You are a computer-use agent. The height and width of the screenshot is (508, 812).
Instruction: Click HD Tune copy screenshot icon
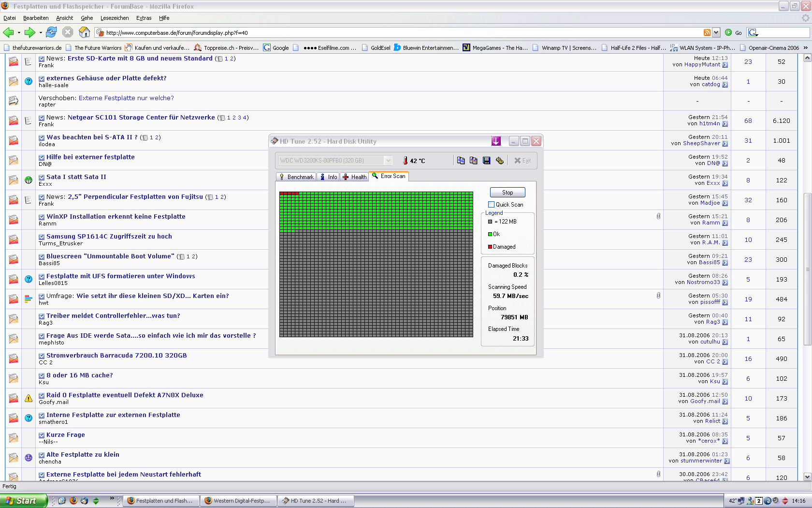click(473, 161)
